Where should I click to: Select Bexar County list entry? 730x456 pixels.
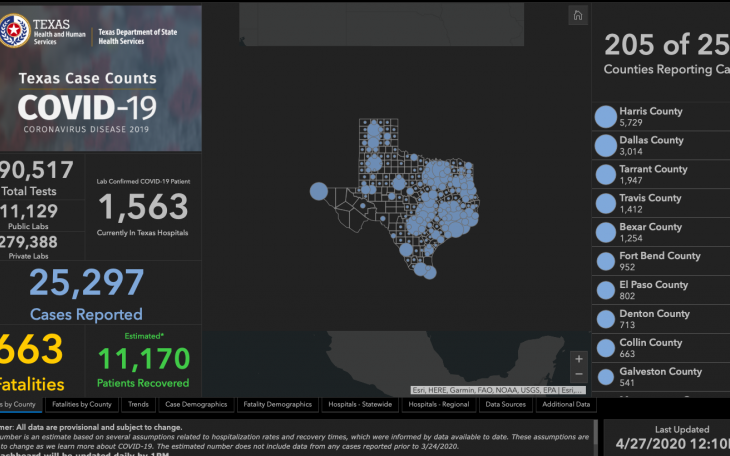650,233
